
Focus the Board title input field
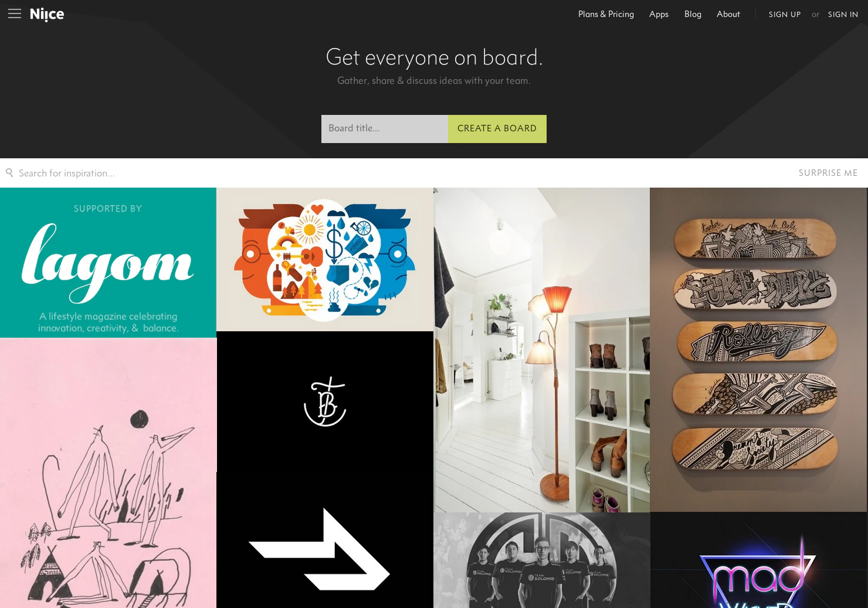pos(385,128)
